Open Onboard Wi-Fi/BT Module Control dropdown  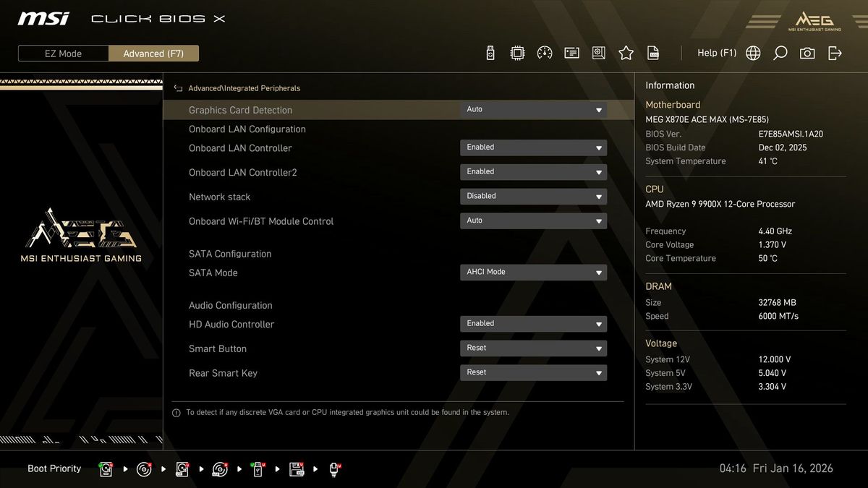pyautogui.click(x=533, y=221)
